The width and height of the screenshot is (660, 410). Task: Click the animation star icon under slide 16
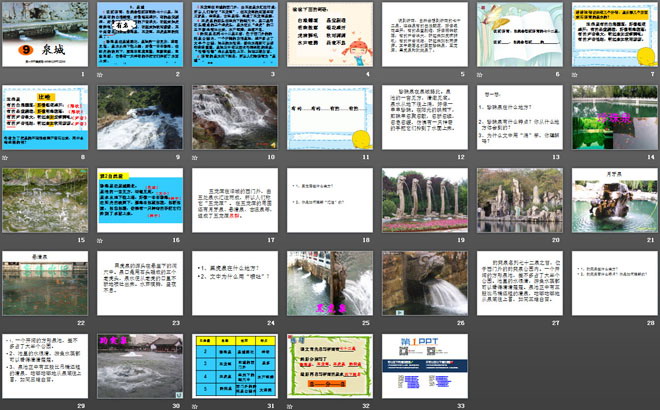click(102, 240)
